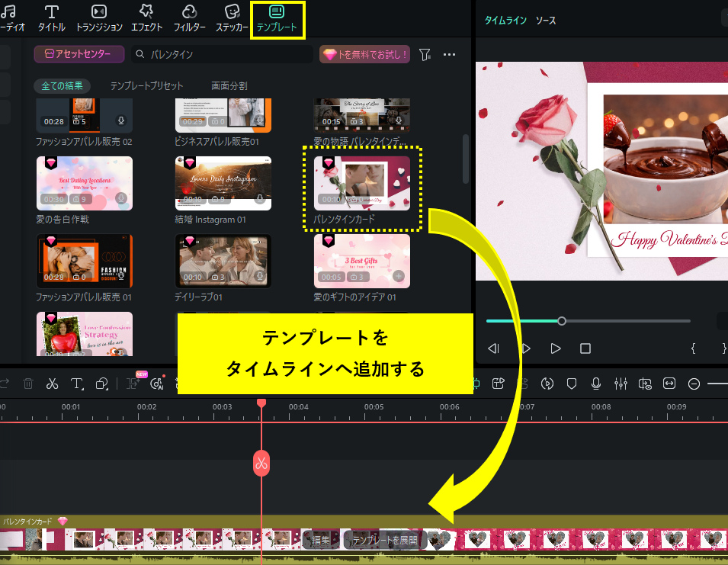
Task: Open the more options (...) menu
Action: (449, 54)
